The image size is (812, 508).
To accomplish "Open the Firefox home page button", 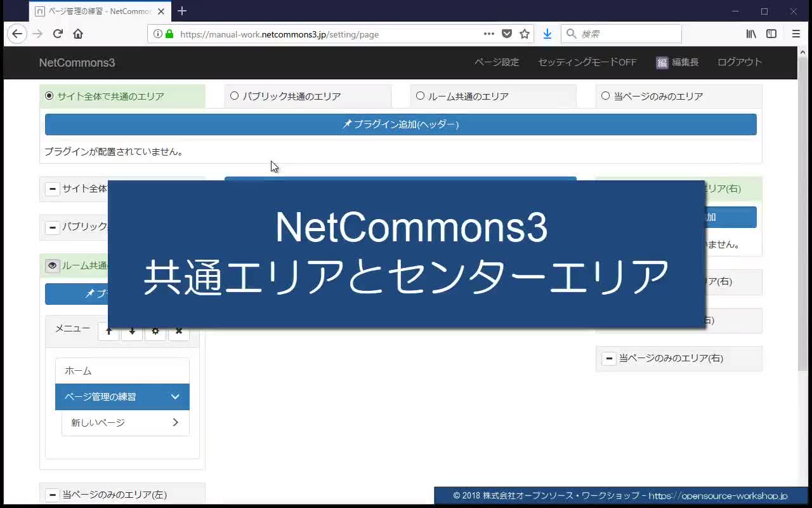I will (x=78, y=34).
